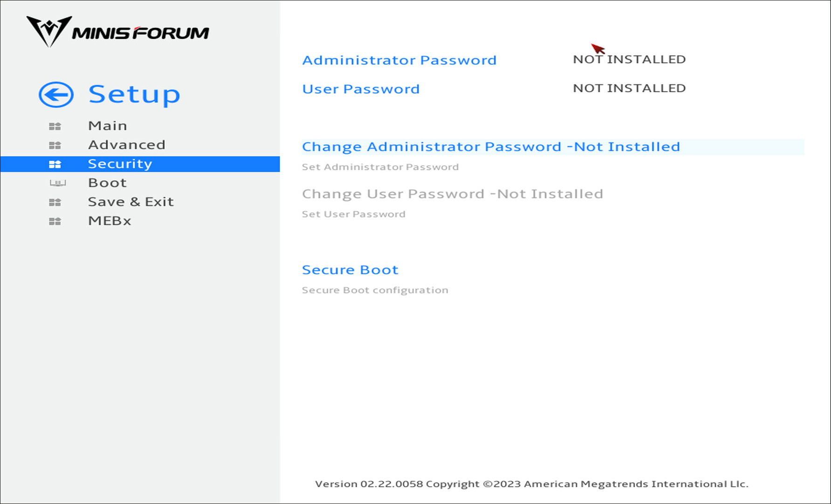Click the icon beside Advanced menu
This screenshot has height=504, width=831.
pyautogui.click(x=55, y=145)
